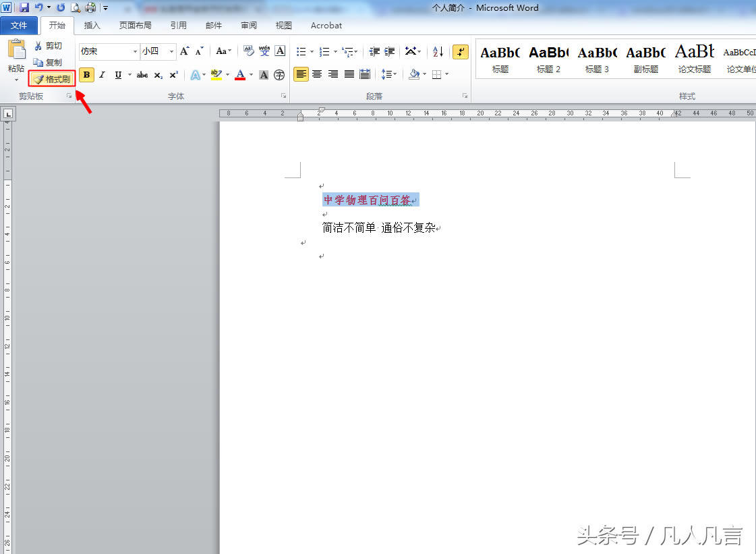Open the 页面布局 ribbon tab
The image size is (756, 554).
(135, 26)
